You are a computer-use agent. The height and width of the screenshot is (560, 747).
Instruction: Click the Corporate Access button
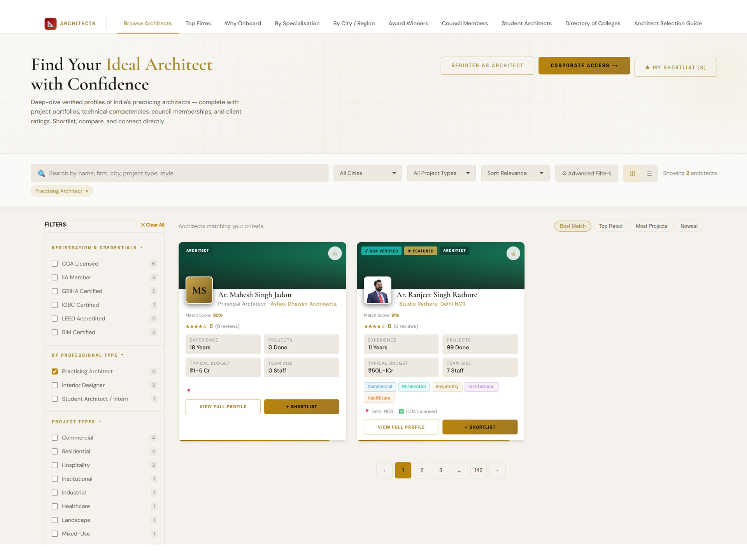pos(584,66)
